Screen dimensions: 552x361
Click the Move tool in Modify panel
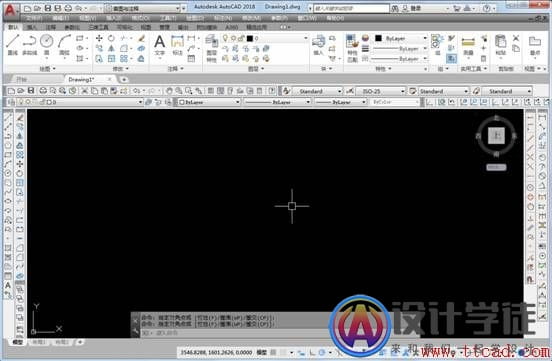coord(99,38)
